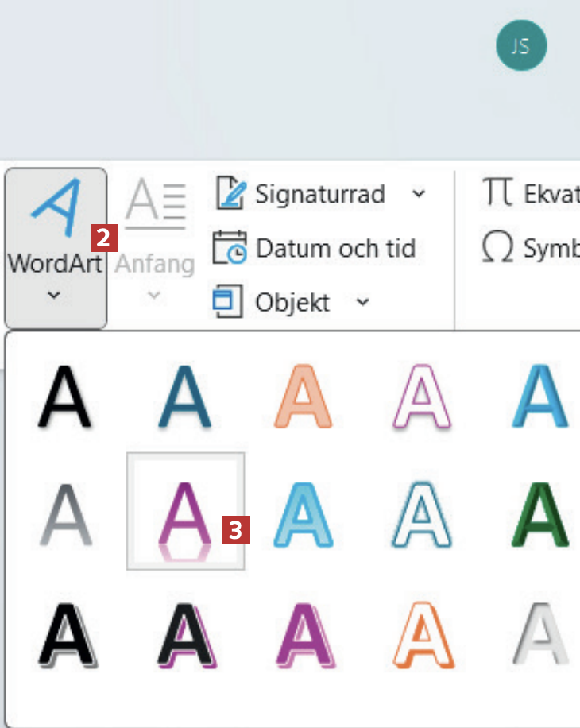
Task: Choose the dark teal filled WordArt style
Action: 185,397
